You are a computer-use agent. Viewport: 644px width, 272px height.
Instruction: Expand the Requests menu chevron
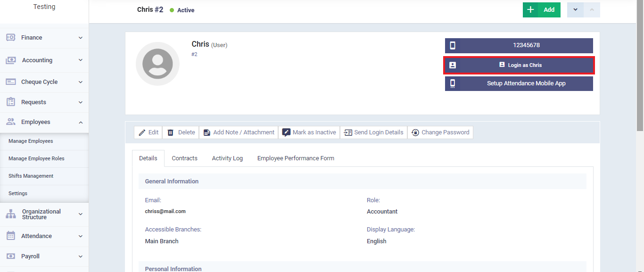81,102
